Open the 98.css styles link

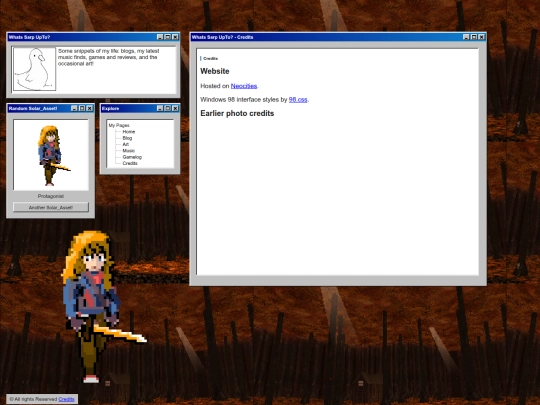(298, 100)
